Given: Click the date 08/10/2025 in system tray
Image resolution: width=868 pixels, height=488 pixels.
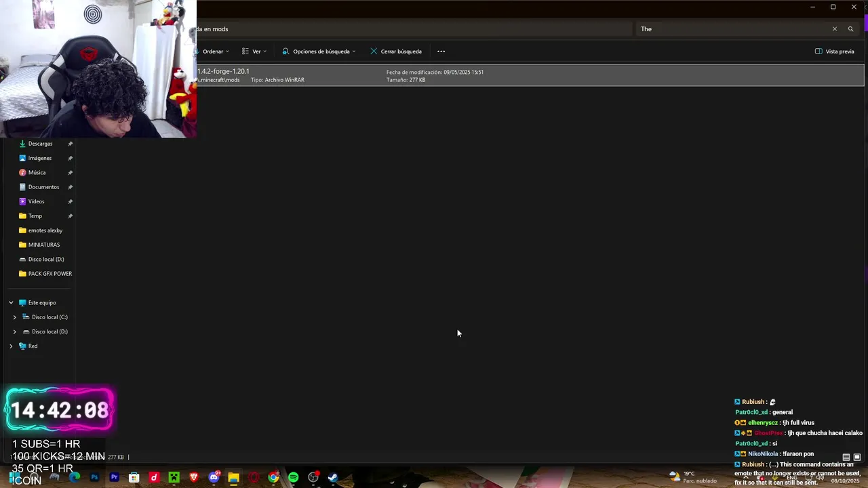Looking at the screenshot, I should 845,481.
